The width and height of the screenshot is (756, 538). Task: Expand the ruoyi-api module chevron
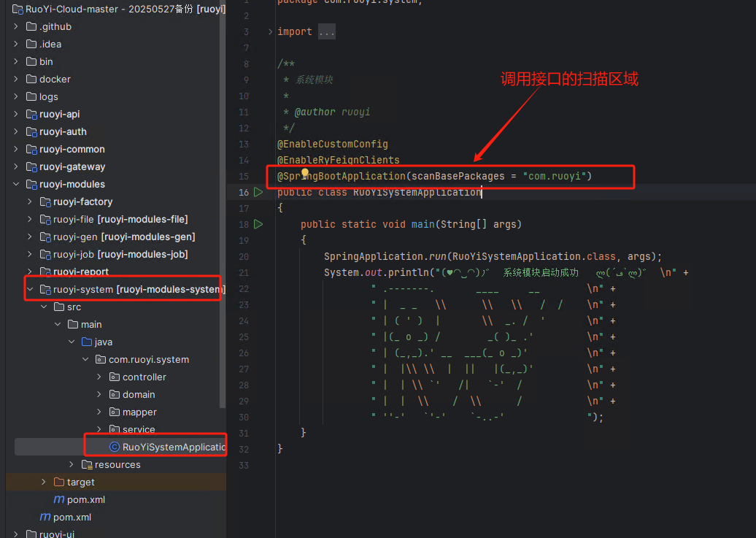click(16, 114)
